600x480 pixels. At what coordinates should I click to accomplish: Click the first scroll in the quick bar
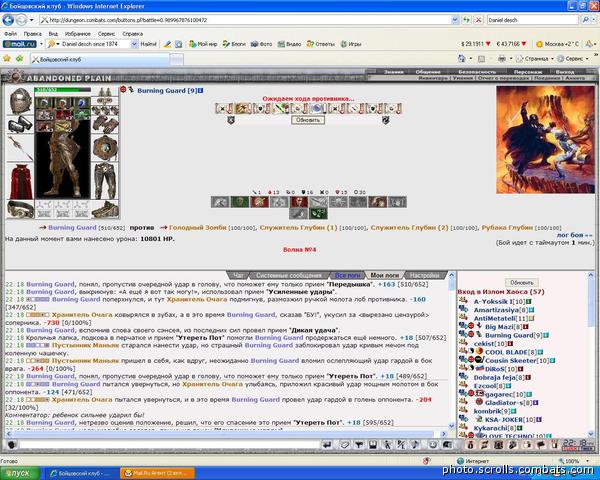[224, 109]
